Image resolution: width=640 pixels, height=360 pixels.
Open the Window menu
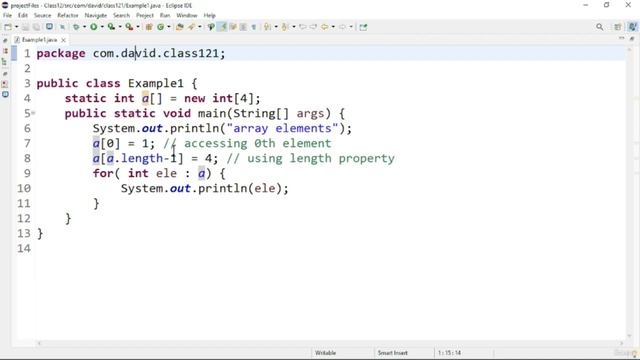coord(187,16)
